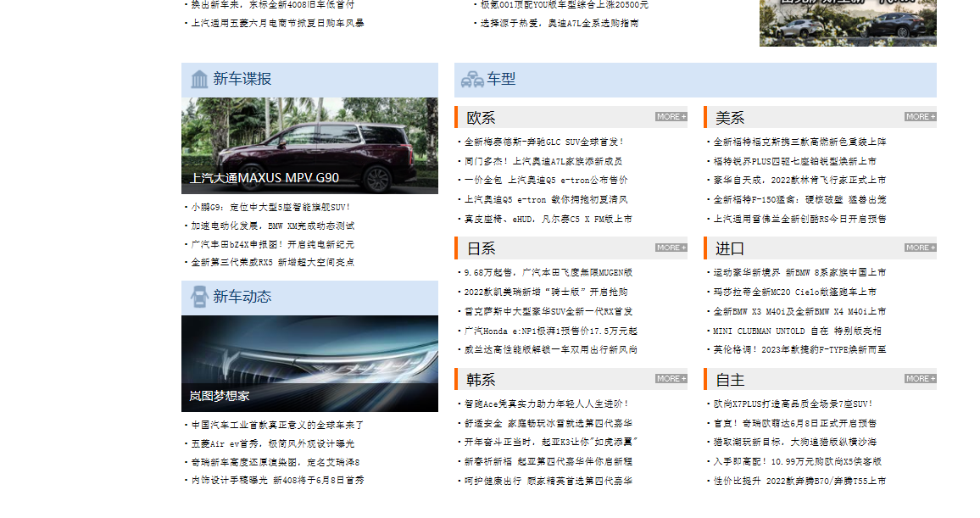Open article 10.99万元购欧尚X5侠客版
The width and height of the screenshot is (980, 518).
(798, 461)
